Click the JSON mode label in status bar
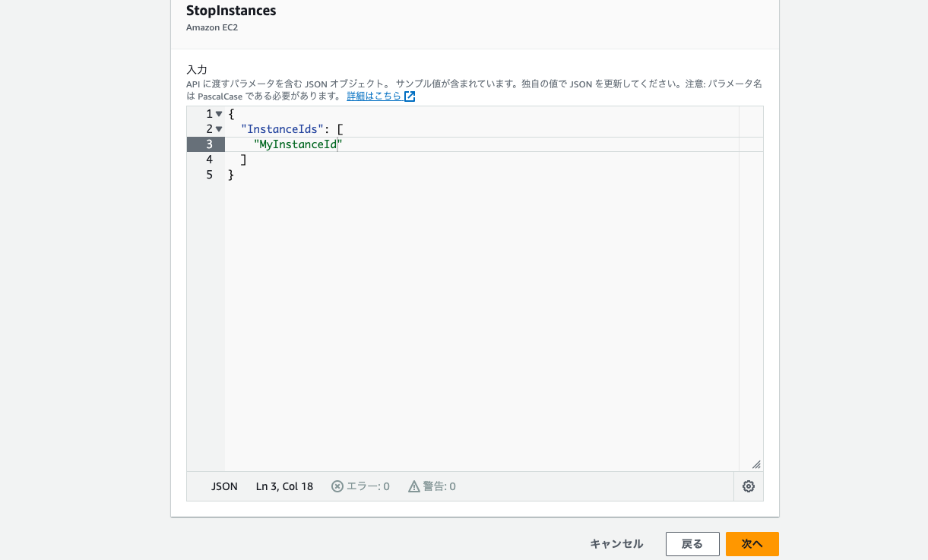Screen dimensions: 928x560 [224, 486]
